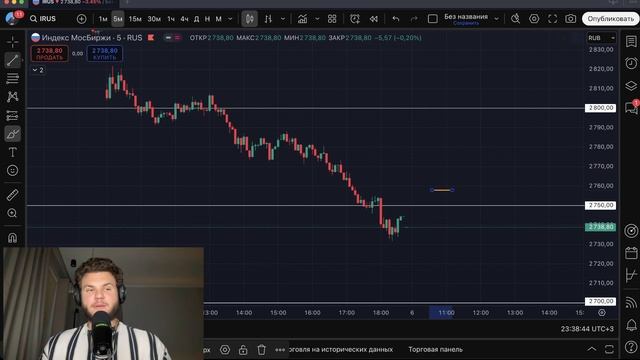This screenshot has width=640, height=360.
Task: Open the emoji icons tool
Action: tap(13, 170)
